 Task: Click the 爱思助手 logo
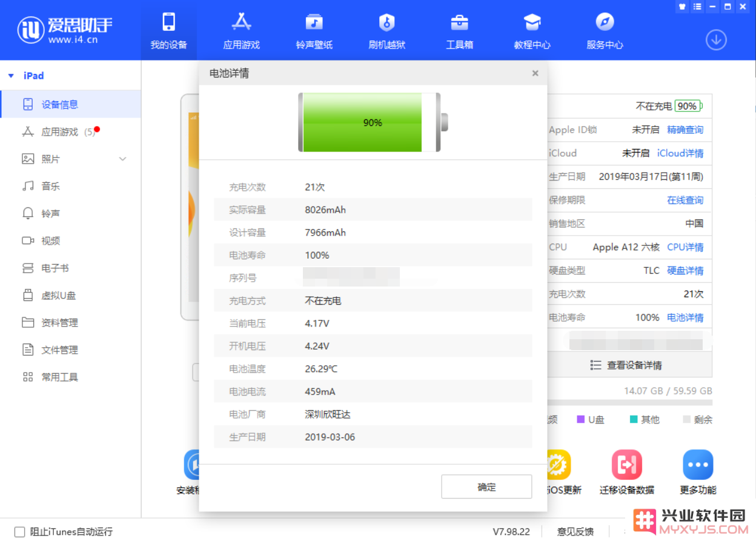point(65,29)
